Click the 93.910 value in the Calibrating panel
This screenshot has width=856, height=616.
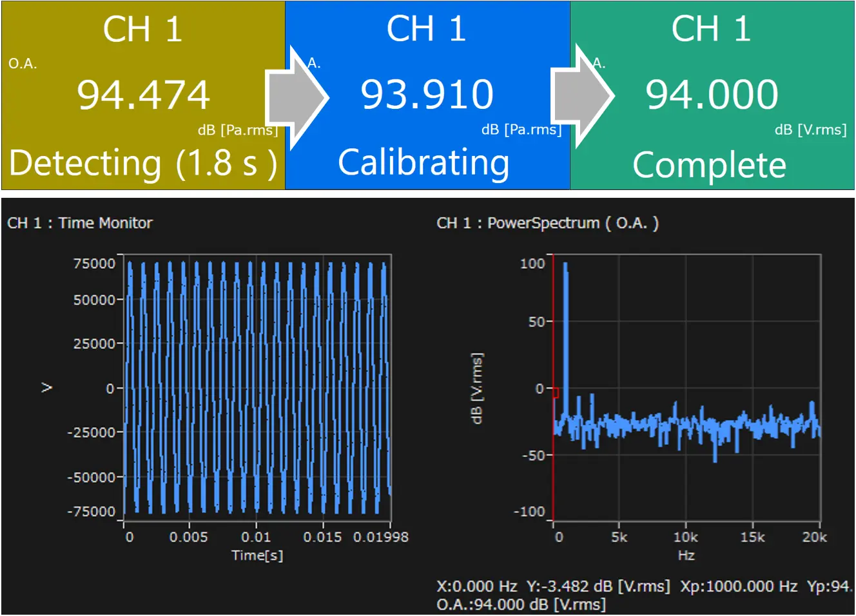point(427,94)
